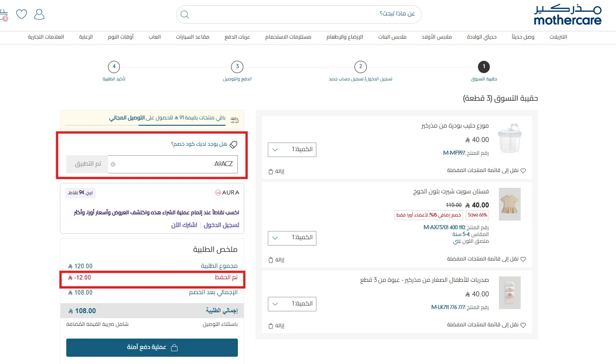The width and height of the screenshot is (616, 364).
Task: Click trash icon for فستان سويت شيرت
Action: pyautogui.click(x=271, y=260)
